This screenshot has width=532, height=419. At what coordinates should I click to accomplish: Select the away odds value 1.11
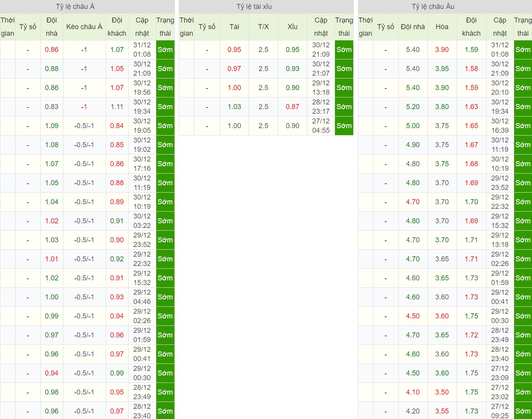[117, 107]
